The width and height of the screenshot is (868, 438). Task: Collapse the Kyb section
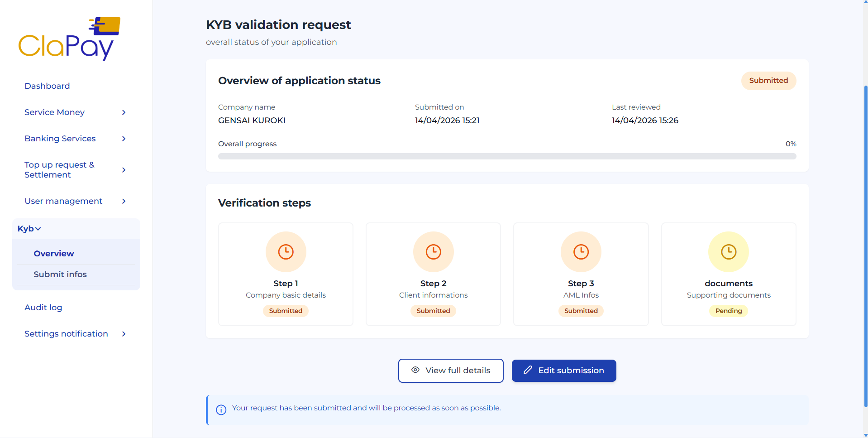click(x=29, y=228)
